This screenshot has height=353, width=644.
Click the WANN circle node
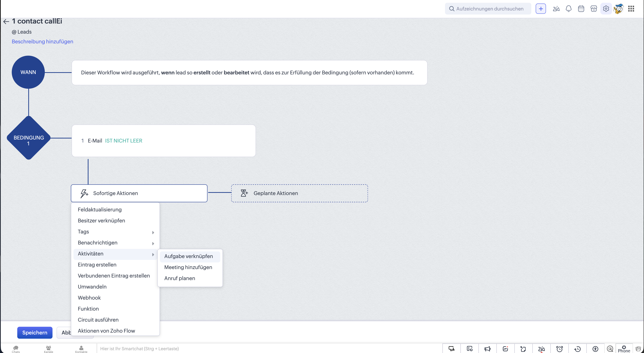28,72
